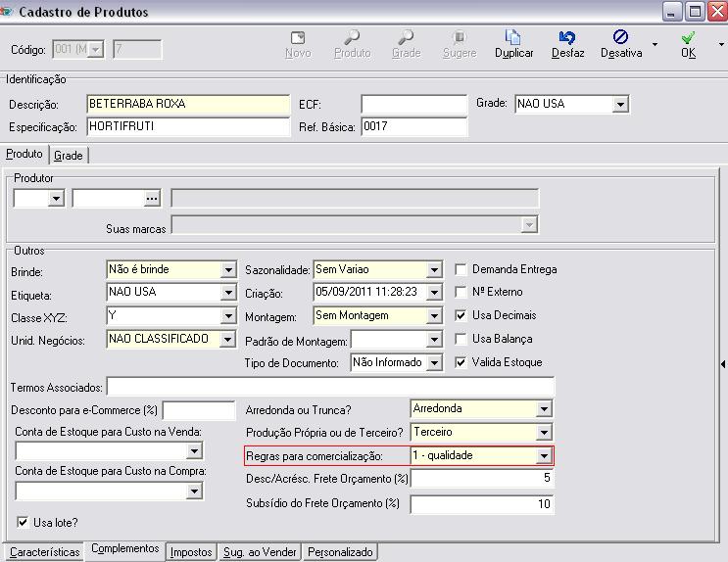
Task: Switch to the Grade tab
Action: (69, 156)
